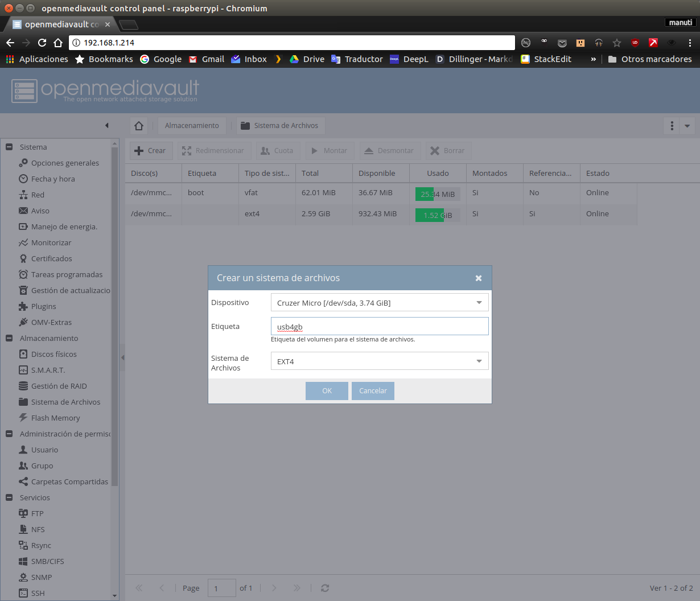Open S.M.A.R.T. in the sidebar
The image size is (700, 601).
(48, 370)
